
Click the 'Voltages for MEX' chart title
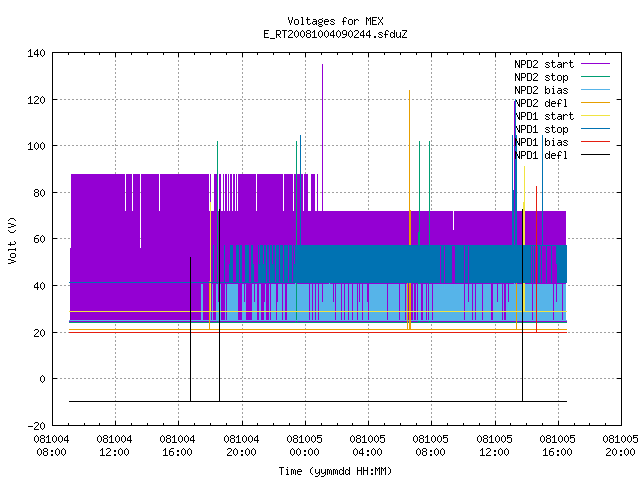point(335,21)
